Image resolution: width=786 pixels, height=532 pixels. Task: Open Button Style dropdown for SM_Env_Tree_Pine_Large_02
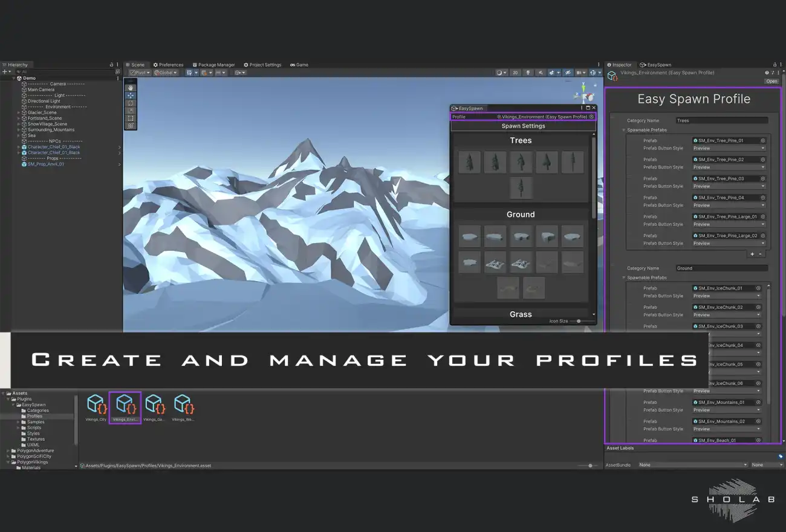[729, 243]
